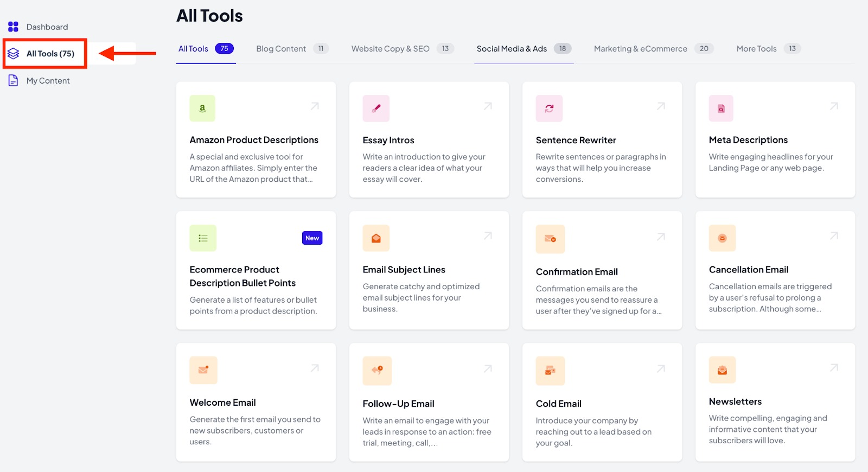Click the Cold Email tool icon
868x472 pixels.
tap(550, 371)
